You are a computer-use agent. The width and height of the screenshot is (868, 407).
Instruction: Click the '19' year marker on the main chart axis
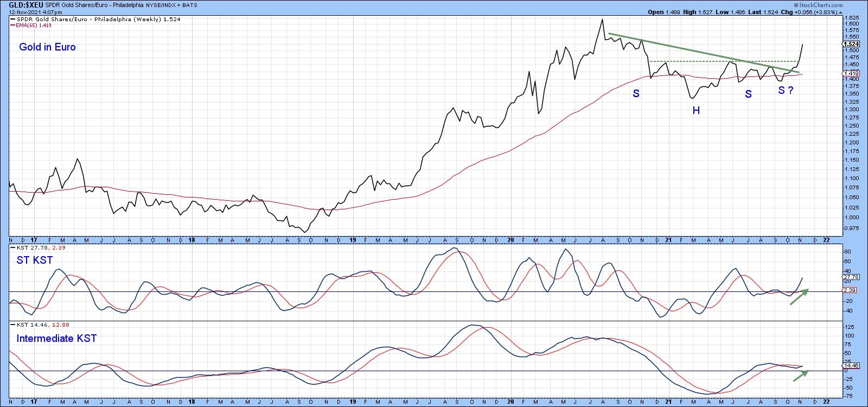352,239
